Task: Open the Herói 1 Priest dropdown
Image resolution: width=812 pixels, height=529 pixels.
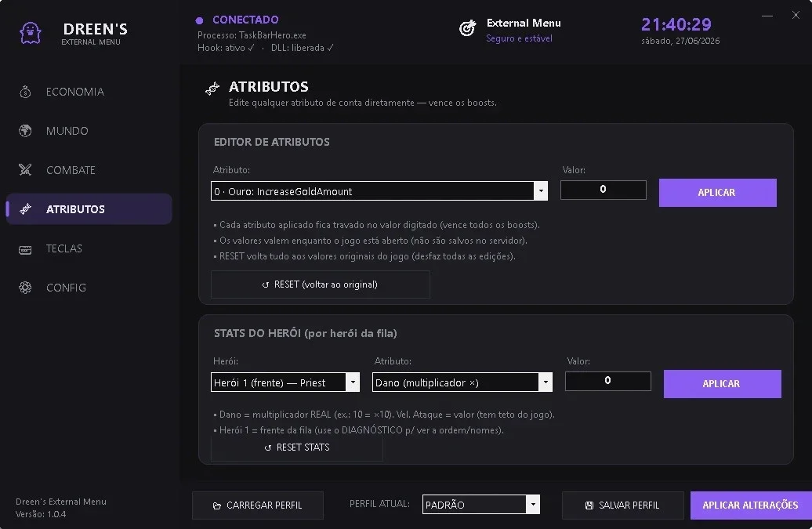Action: [x=353, y=382]
